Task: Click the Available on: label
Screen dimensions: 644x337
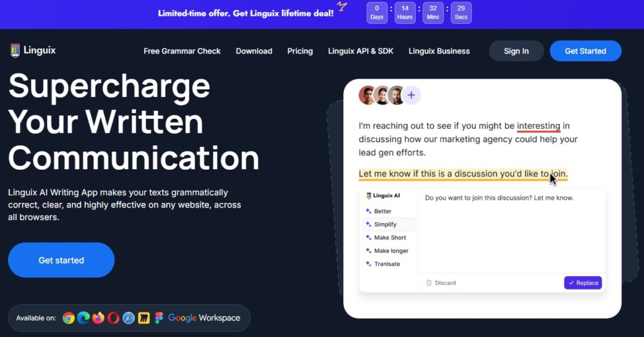Action: tap(36, 318)
